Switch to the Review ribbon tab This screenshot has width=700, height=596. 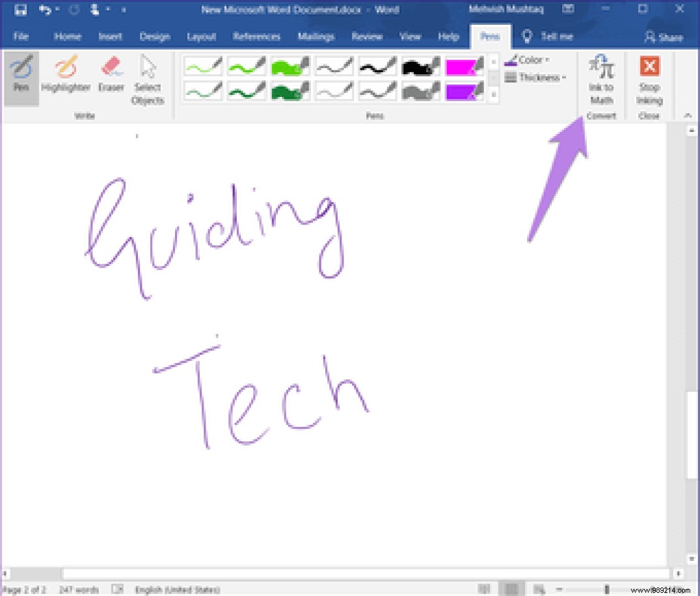[x=367, y=37]
